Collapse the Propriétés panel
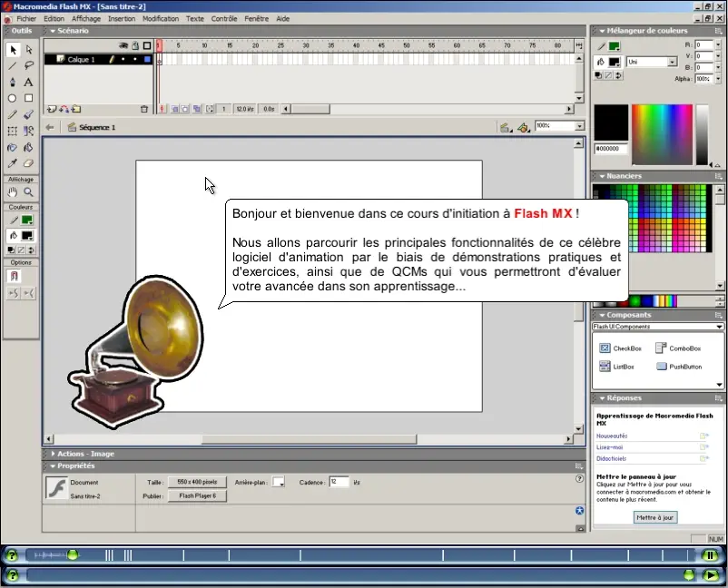This screenshot has height=588, width=728. click(53, 465)
